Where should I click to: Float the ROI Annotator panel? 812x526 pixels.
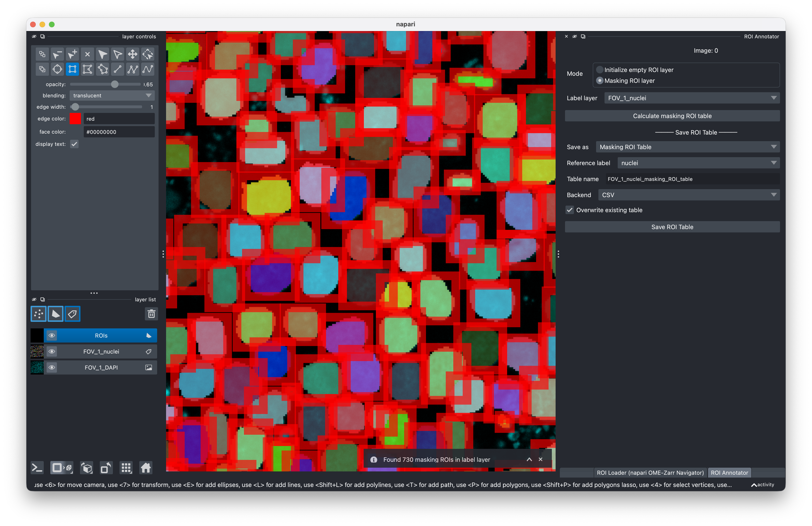[x=583, y=36]
